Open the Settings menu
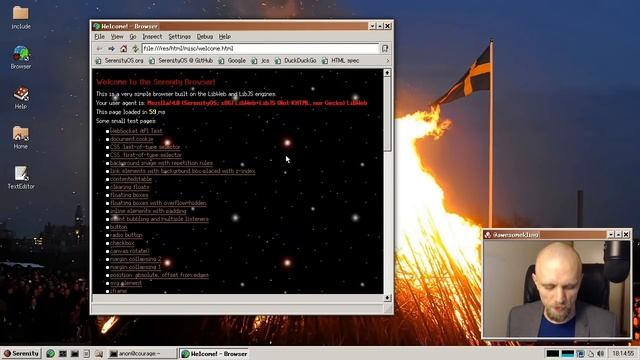Viewport: 640px width, 360px height. coord(180,37)
